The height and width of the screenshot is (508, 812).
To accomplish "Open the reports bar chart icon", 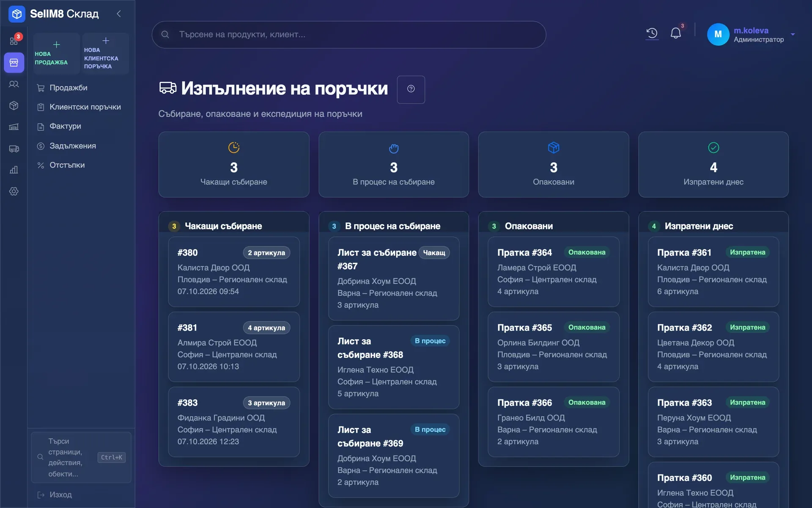I will point(14,170).
